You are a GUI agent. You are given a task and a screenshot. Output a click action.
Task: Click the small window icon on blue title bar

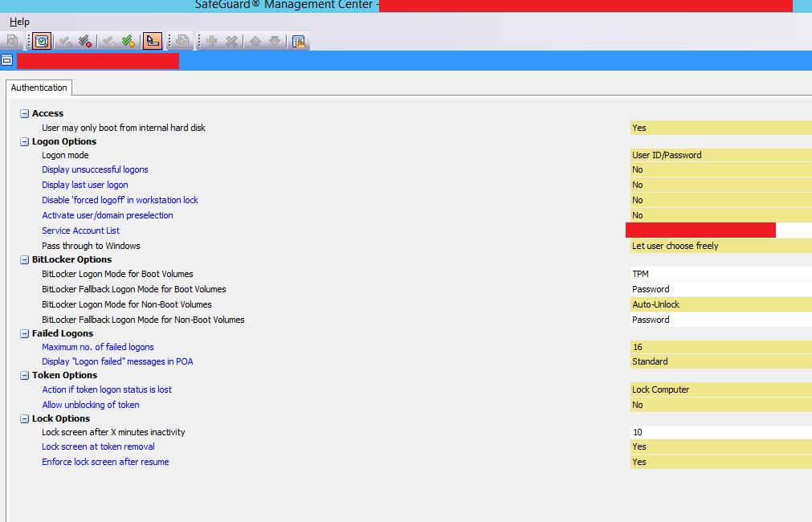(6, 60)
